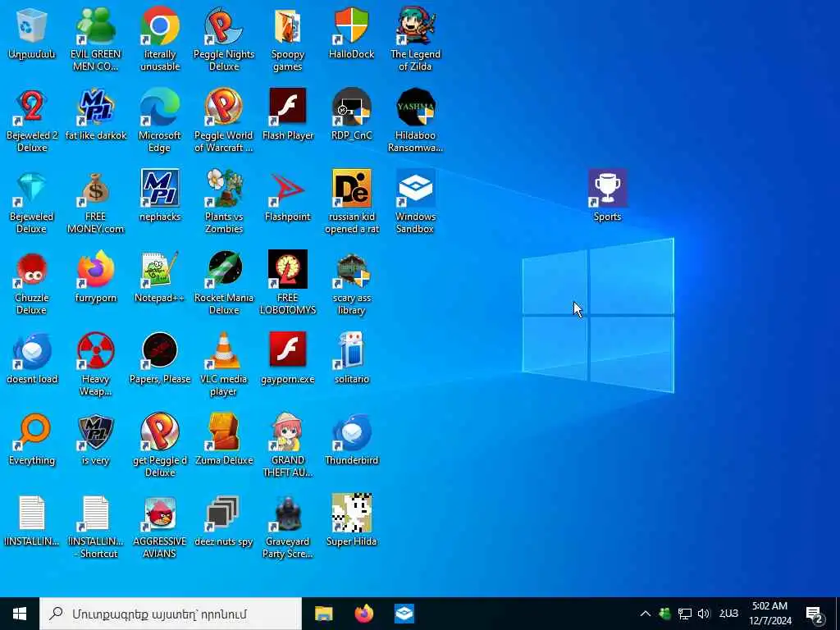Click the green messenger tray icon

(664, 614)
